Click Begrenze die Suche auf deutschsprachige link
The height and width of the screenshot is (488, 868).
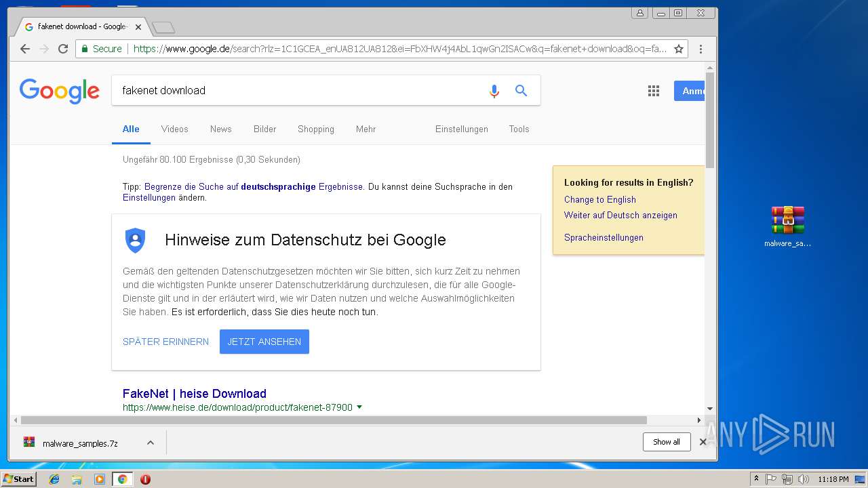click(x=254, y=186)
